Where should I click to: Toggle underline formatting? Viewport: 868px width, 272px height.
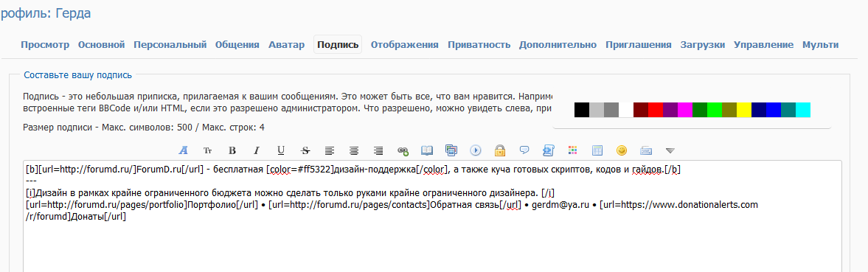[281, 150]
